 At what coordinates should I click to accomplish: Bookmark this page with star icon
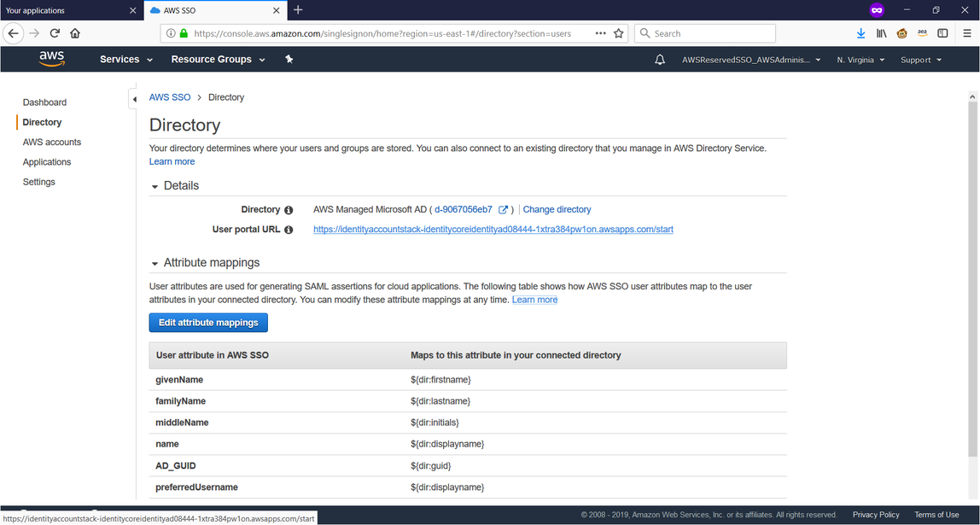click(618, 34)
